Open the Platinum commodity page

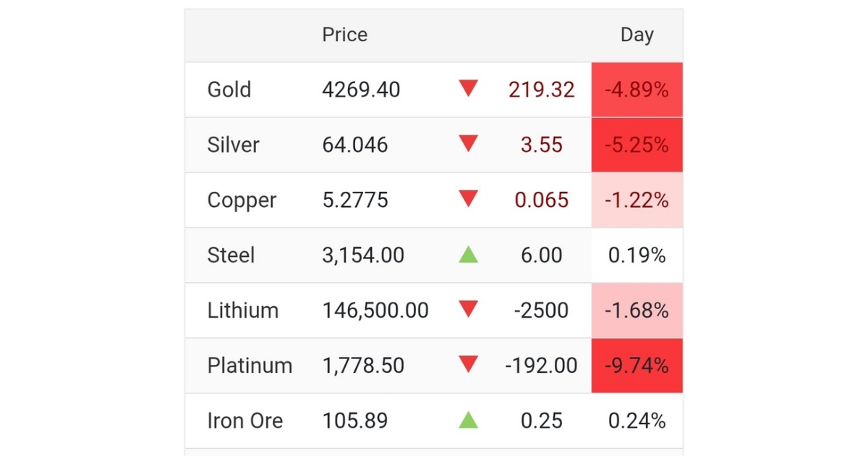tap(250, 366)
